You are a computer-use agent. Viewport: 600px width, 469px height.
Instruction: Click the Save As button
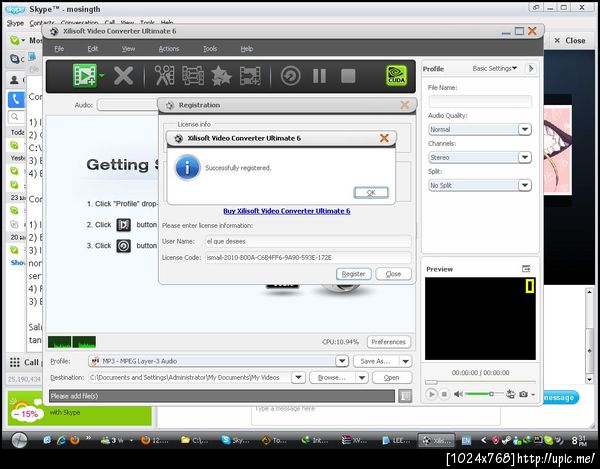[x=375, y=361]
